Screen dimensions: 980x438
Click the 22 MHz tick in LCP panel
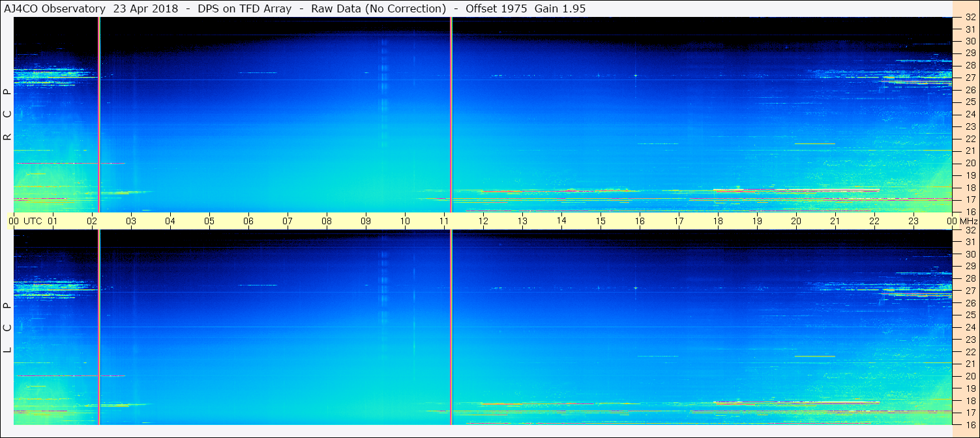pos(970,352)
